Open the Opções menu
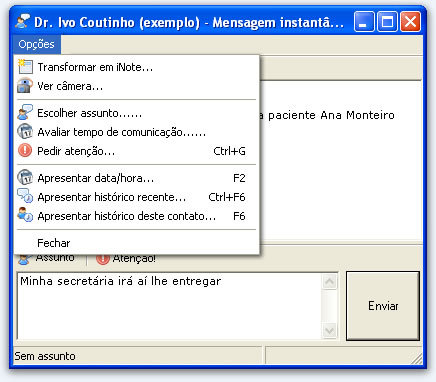436x382 pixels. 37,44
